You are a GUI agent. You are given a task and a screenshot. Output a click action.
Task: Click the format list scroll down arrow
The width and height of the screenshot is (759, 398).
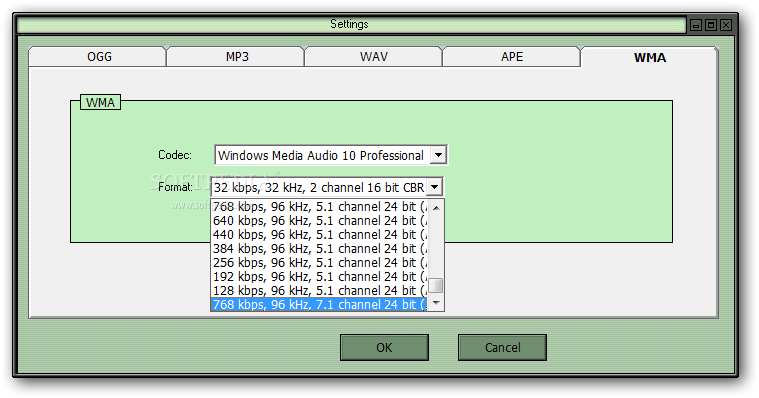click(x=436, y=303)
